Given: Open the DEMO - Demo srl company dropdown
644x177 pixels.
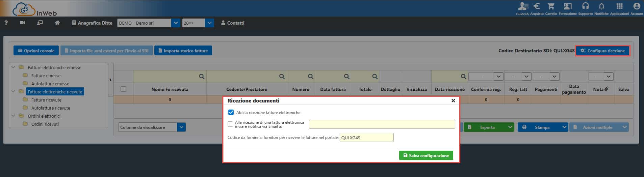Looking at the screenshot, I should (175, 23).
